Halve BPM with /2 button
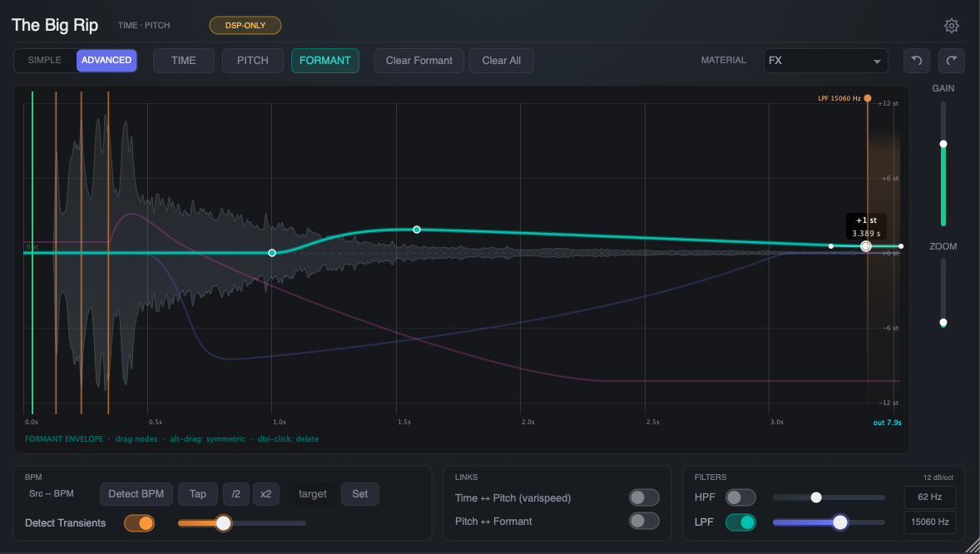 pyautogui.click(x=235, y=494)
